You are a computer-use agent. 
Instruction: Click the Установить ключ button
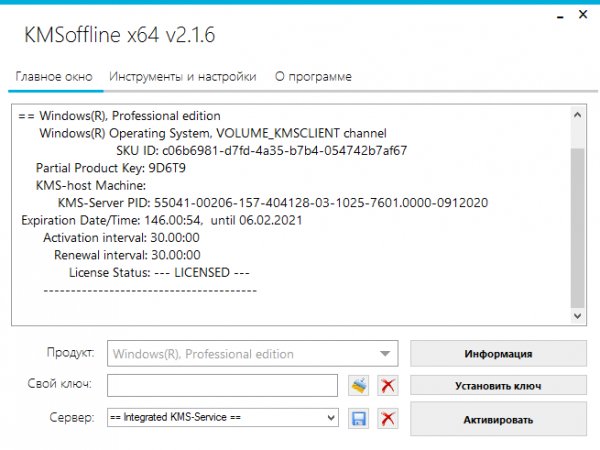pyautogui.click(x=498, y=385)
